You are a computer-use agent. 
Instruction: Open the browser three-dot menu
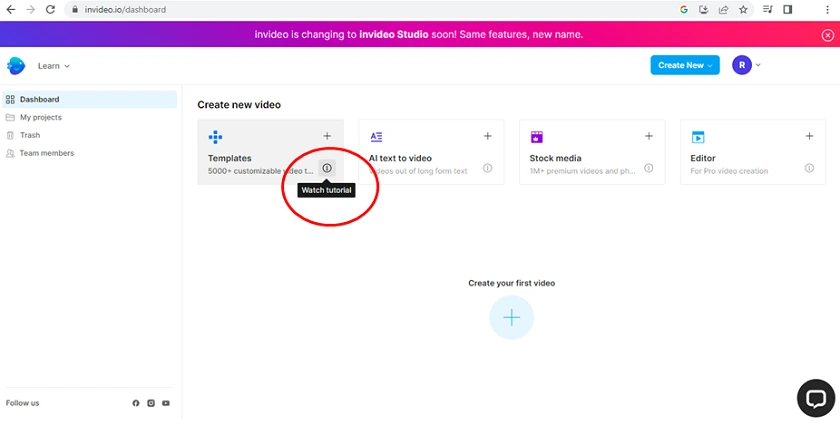pyautogui.click(x=828, y=9)
